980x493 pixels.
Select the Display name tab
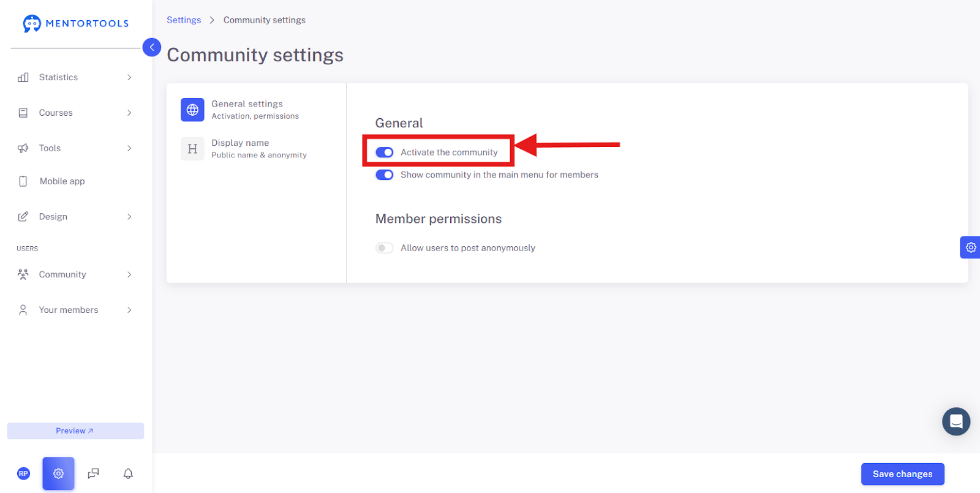tap(256, 149)
